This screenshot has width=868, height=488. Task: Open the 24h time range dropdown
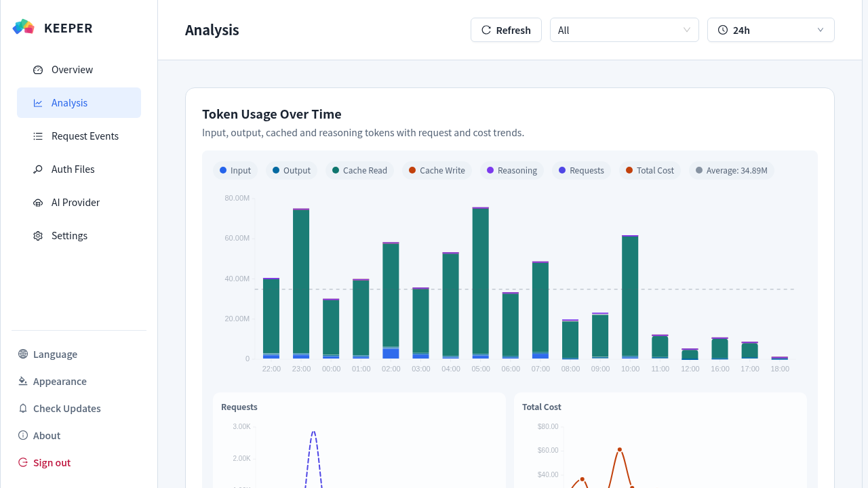coord(771,30)
